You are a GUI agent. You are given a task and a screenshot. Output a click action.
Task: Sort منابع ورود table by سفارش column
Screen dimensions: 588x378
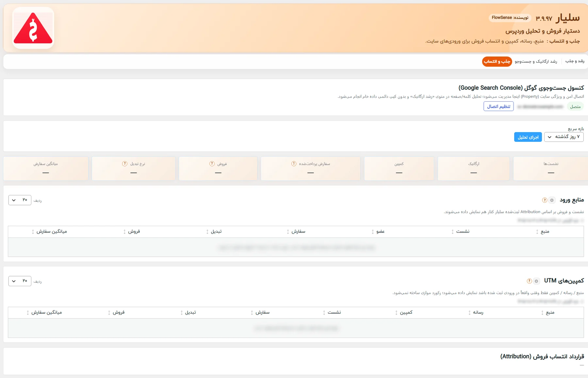[296, 232]
